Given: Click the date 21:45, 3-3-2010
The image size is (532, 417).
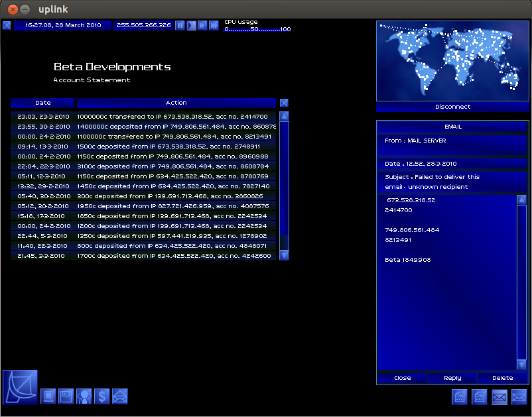Looking at the screenshot, I should [x=40, y=256].
